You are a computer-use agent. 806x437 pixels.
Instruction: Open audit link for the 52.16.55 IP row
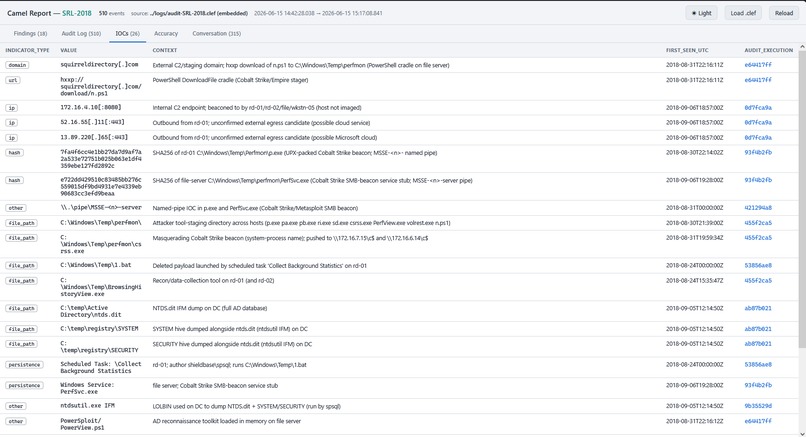point(758,123)
